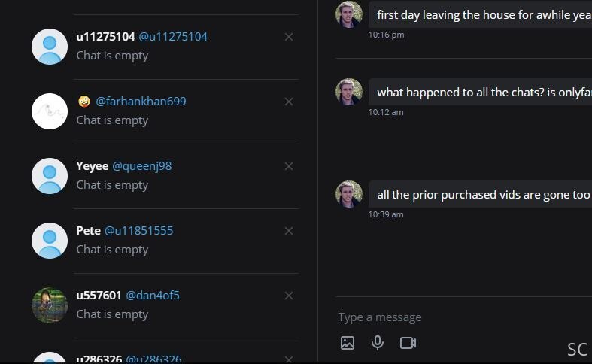Delete the Pete @u11851555 chat using X

click(289, 231)
